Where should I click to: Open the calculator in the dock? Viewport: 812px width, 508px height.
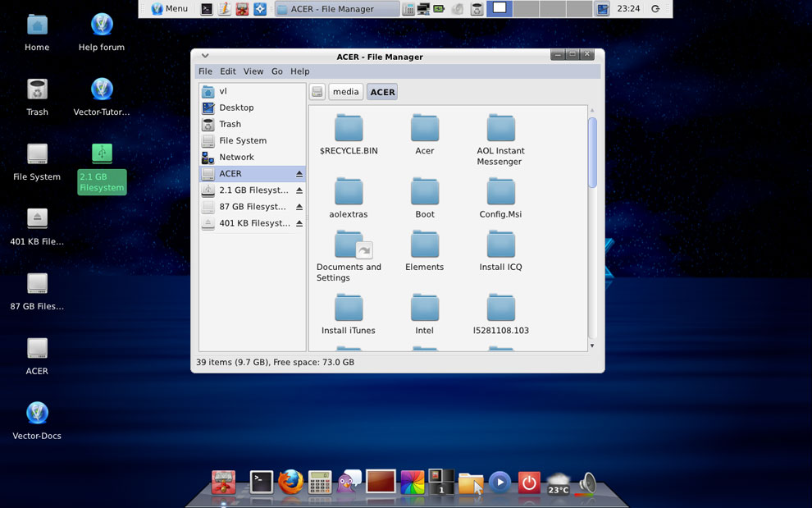(x=320, y=482)
